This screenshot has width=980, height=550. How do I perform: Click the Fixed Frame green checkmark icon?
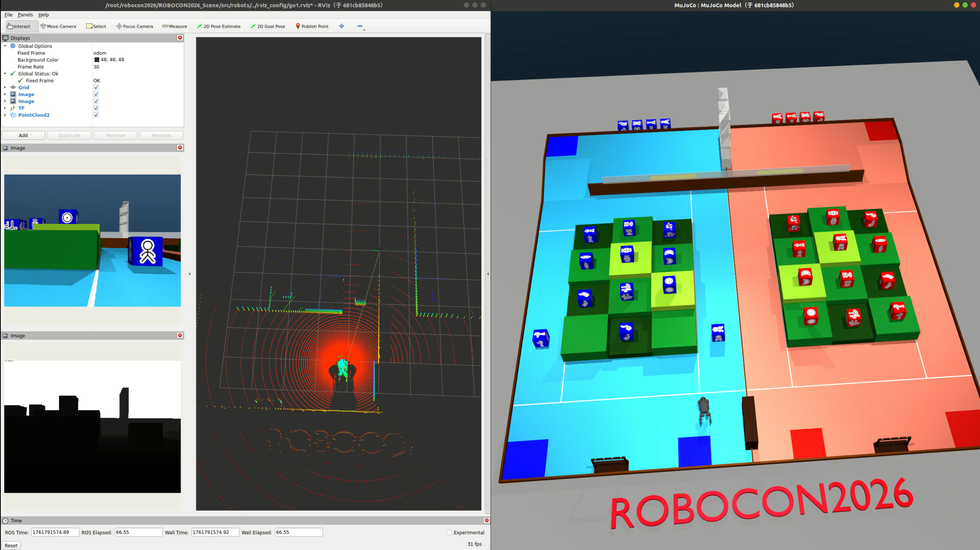pos(21,81)
